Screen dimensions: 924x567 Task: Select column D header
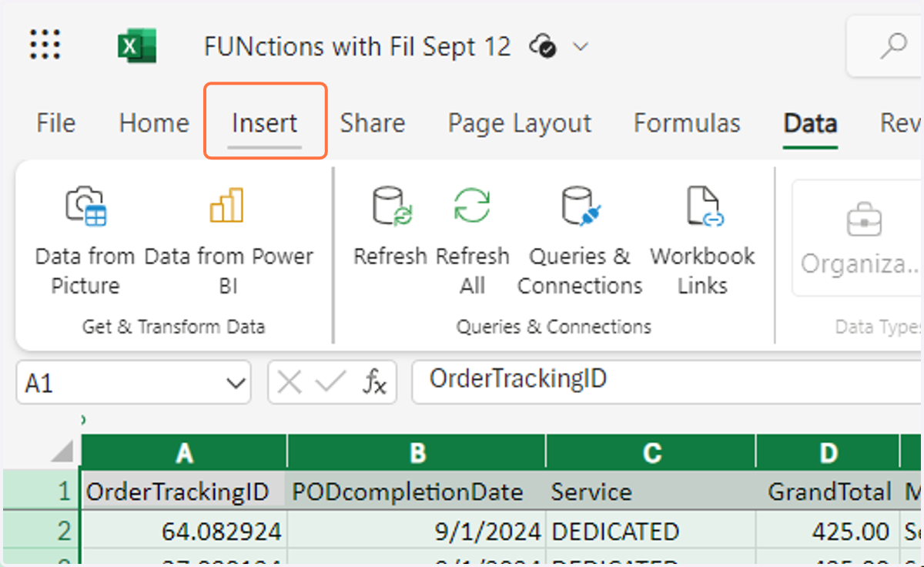click(828, 452)
